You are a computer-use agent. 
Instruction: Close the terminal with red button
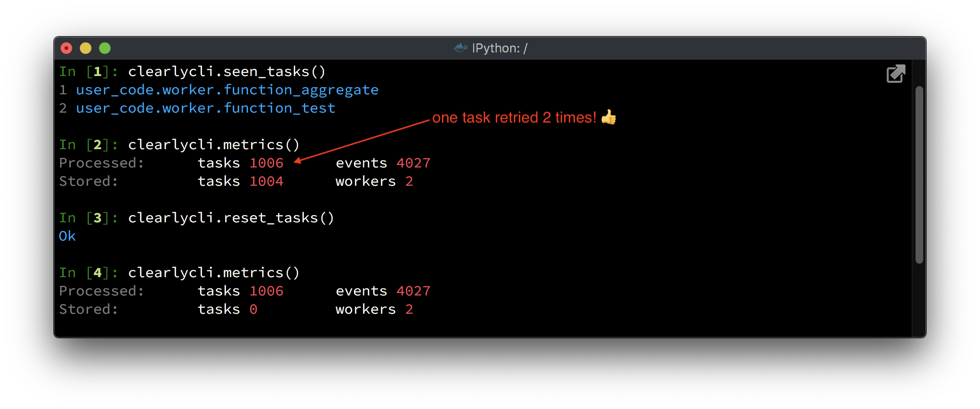click(x=66, y=48)
